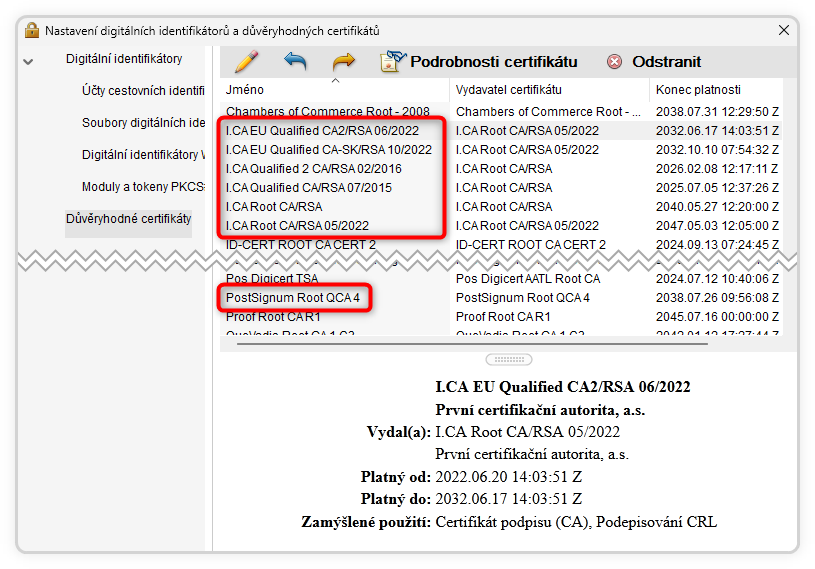Select Proof Root CA R1 name
Viewport: 815px width, 569px height.
click(273, 316)
